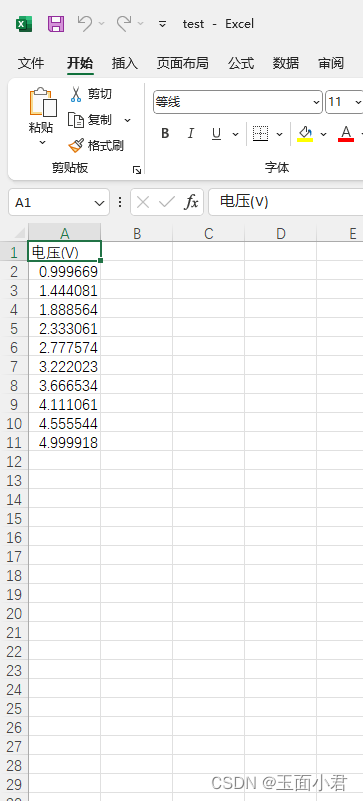Click the Excel application logo icon
The image size is (363, 801).
coord(23,24)
